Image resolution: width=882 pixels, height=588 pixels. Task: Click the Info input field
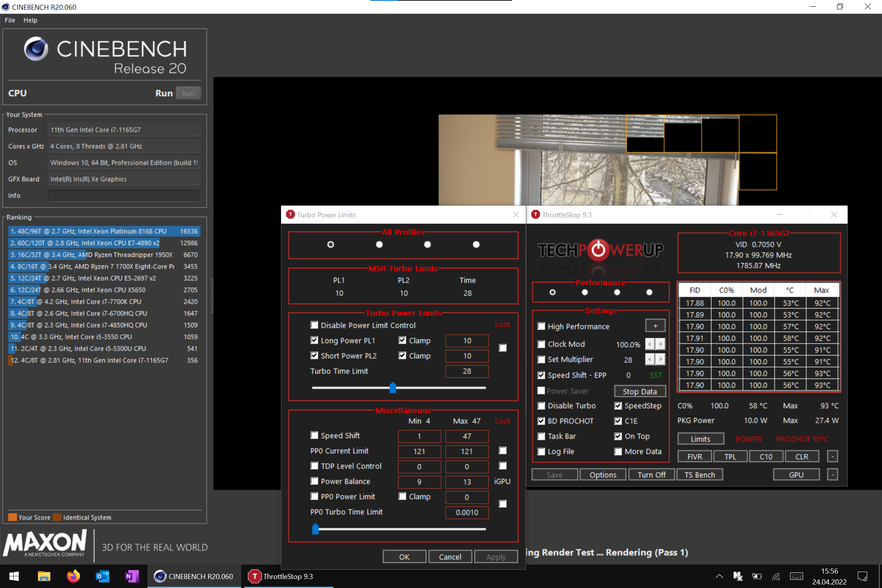click(124, 195)
